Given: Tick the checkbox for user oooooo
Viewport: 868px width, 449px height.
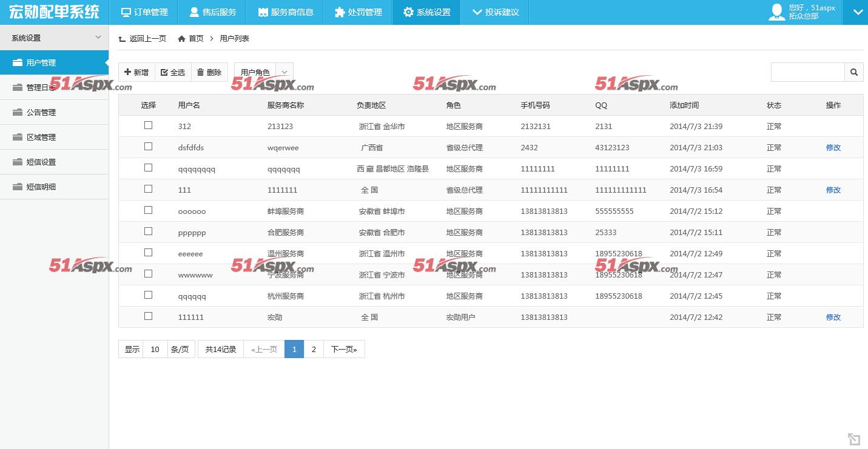Looking at the screenshot, I should [148, 210].
